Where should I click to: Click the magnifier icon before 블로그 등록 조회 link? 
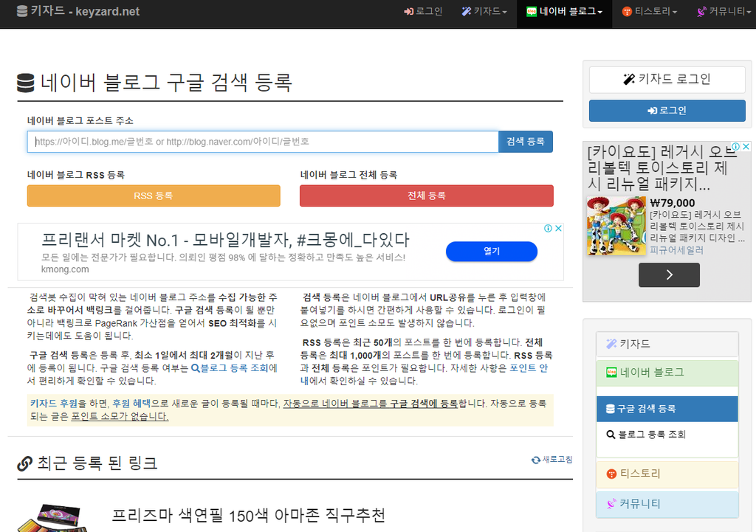coord(195,368)
